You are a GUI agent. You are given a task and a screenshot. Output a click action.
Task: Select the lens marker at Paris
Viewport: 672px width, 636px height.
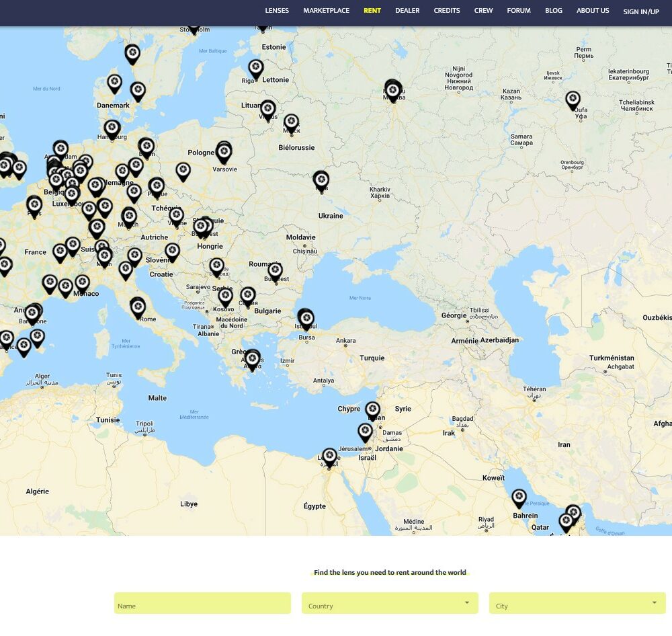34,206
